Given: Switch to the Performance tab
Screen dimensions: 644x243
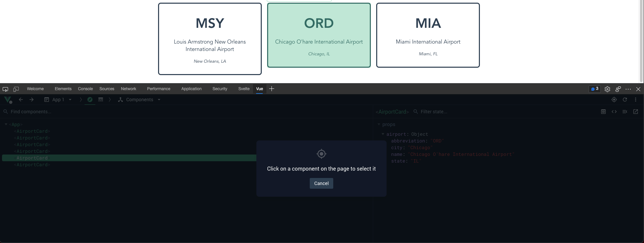Looking at the screenshot, I should (x=158, y=89).
